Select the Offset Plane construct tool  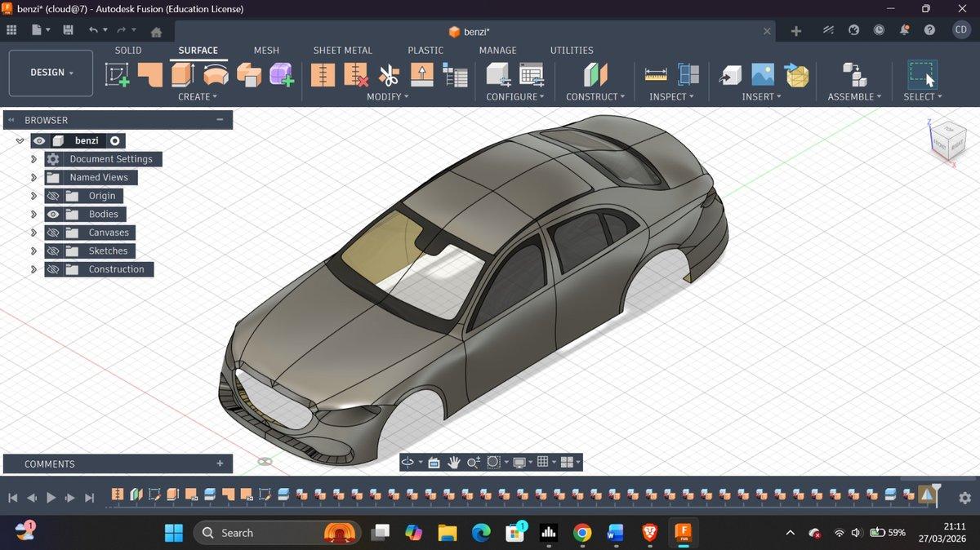[595, 75]
